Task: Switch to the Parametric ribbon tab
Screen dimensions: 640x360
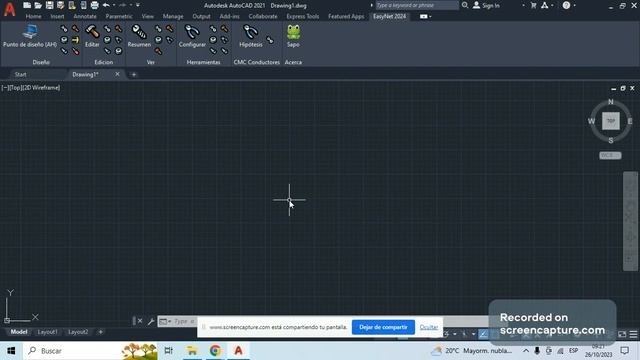Action: tap(119, 16)
